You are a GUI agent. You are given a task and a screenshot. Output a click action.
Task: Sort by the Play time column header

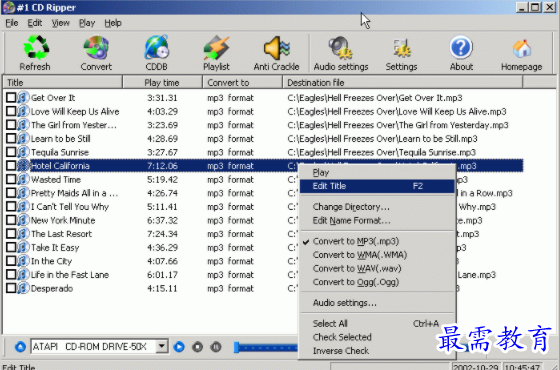163,82
